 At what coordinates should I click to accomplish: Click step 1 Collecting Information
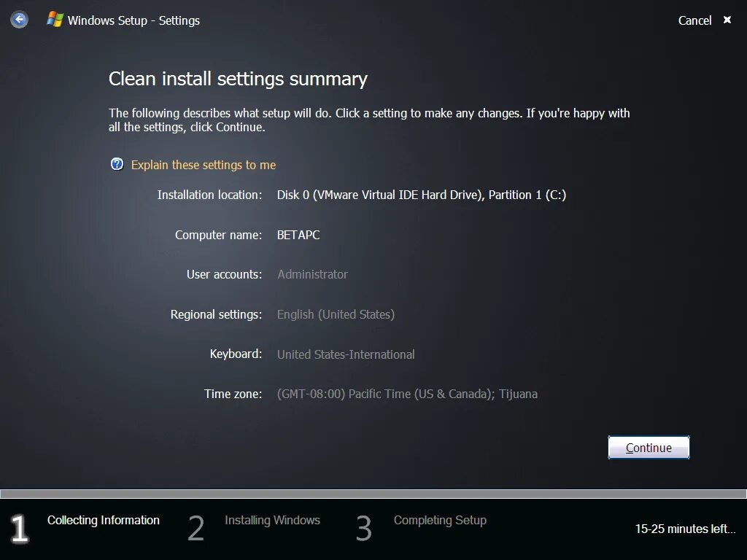(x=85, y=528)
